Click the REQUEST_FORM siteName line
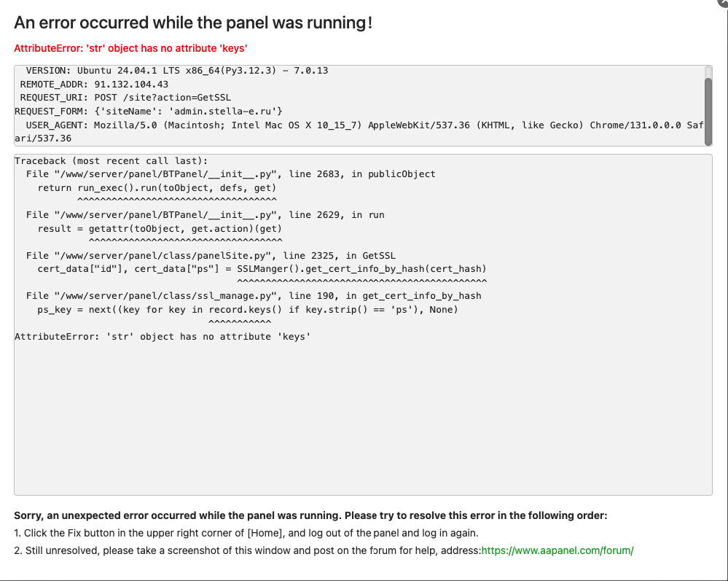 coord(149,111)
